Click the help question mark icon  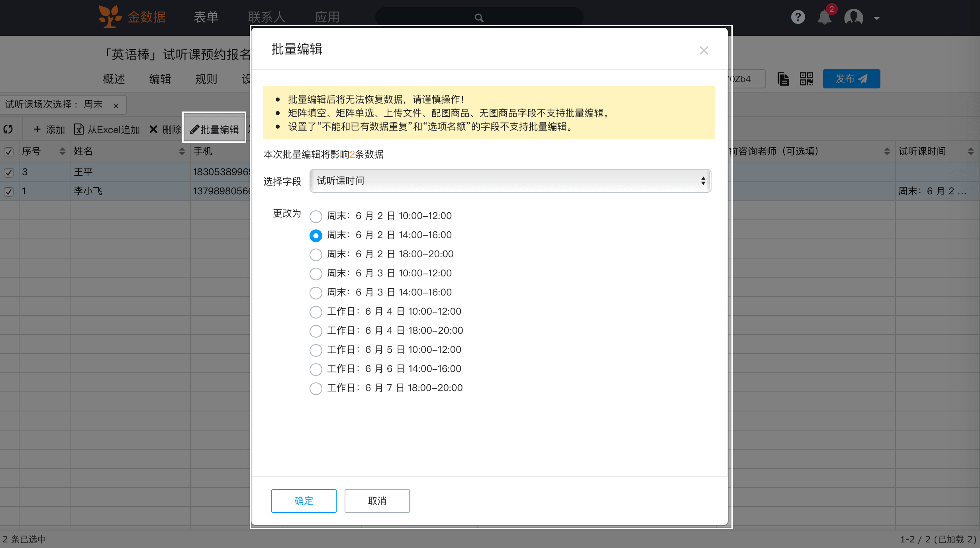[x=798, y=17]
